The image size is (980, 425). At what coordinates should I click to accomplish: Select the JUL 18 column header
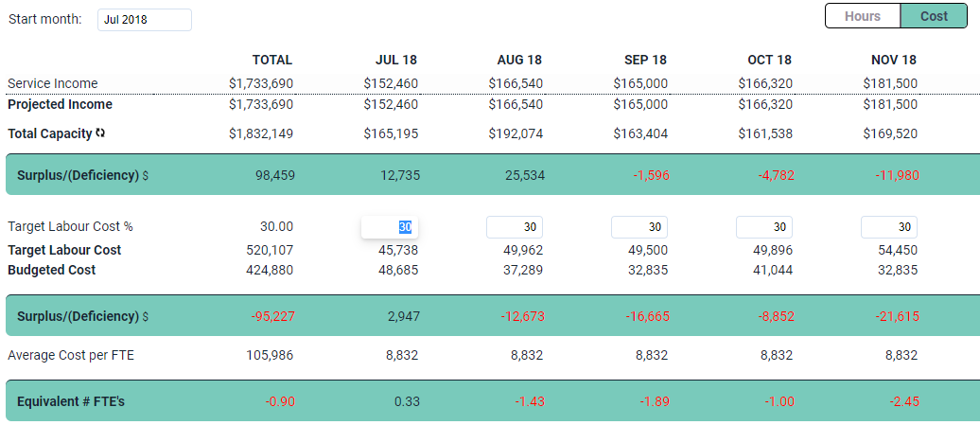[x=396, y=60]
